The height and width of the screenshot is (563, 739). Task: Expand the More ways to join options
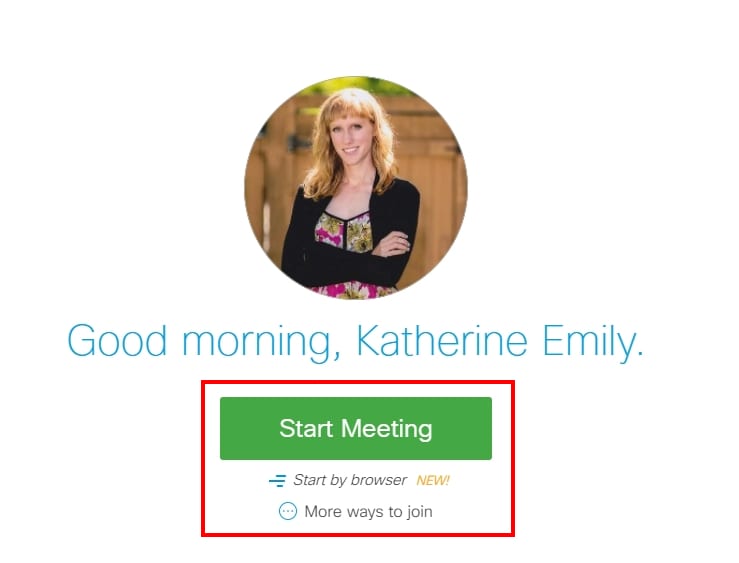click(x=368, y=512)
